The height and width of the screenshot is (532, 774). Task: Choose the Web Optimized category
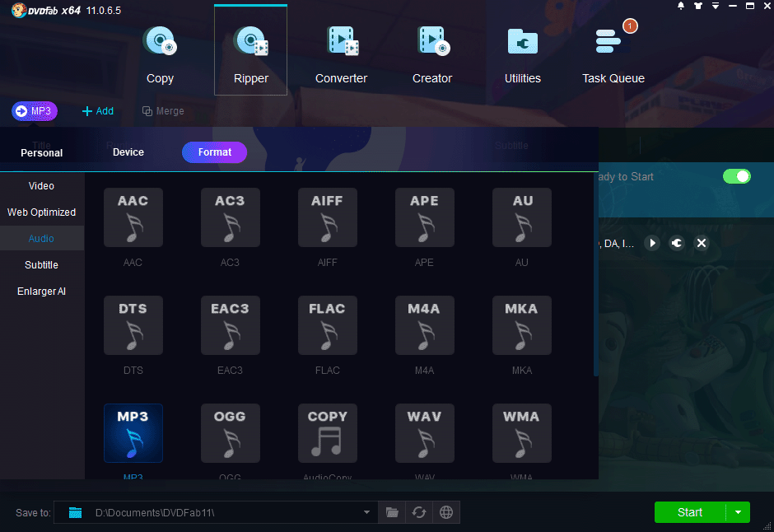[x=41, y=212]
